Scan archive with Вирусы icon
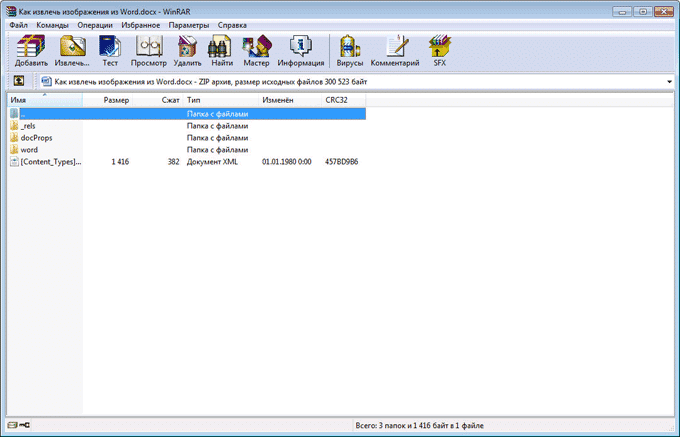680x437 pixels. coord(350,46)
